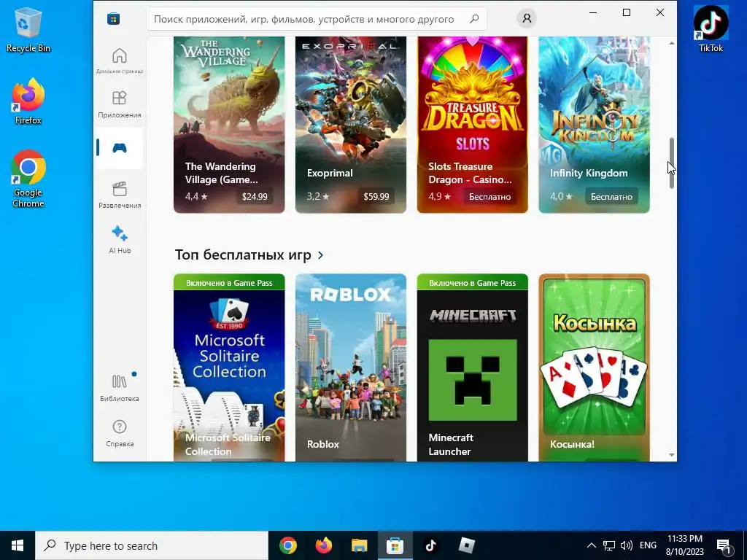Click the scrollbar down arrow
Image resolution: width=747 pixels, height=560 pixels.
[672, 455]
